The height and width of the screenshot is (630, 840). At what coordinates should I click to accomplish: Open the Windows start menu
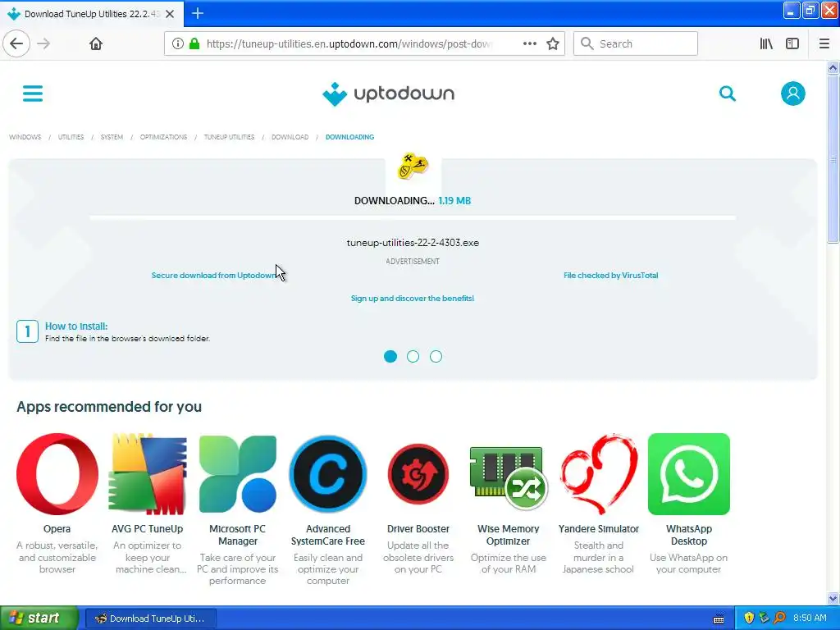39,619
